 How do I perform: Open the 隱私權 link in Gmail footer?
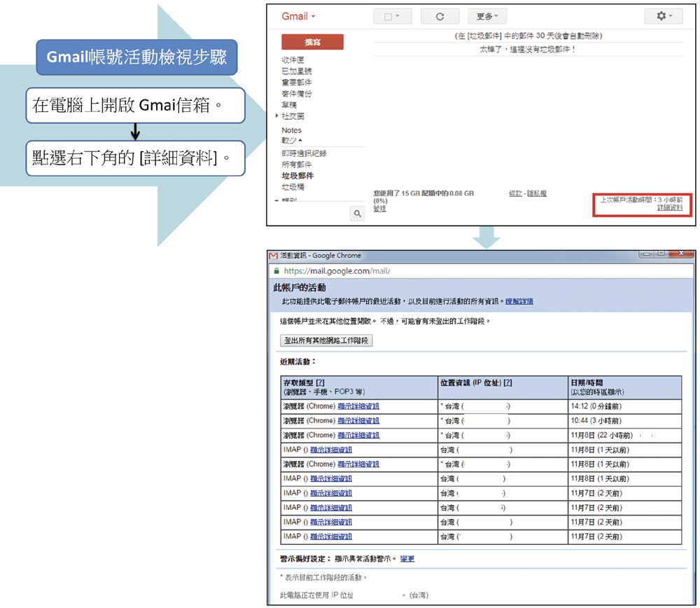537,193
